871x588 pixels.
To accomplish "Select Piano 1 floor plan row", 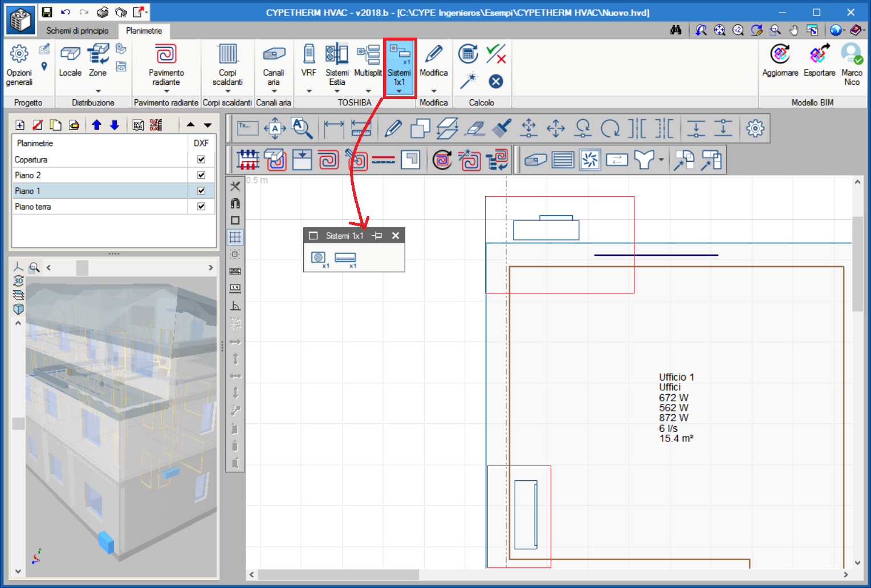I will tap(113, 191).
